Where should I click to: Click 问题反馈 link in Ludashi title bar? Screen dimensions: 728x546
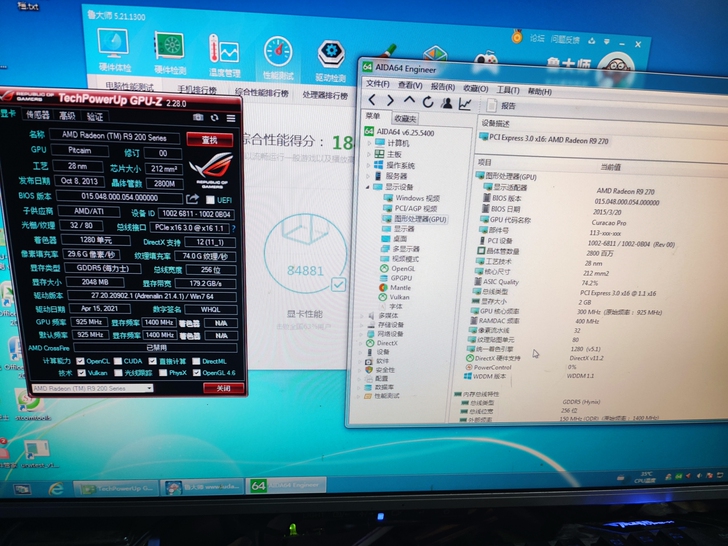click(565, 39)
